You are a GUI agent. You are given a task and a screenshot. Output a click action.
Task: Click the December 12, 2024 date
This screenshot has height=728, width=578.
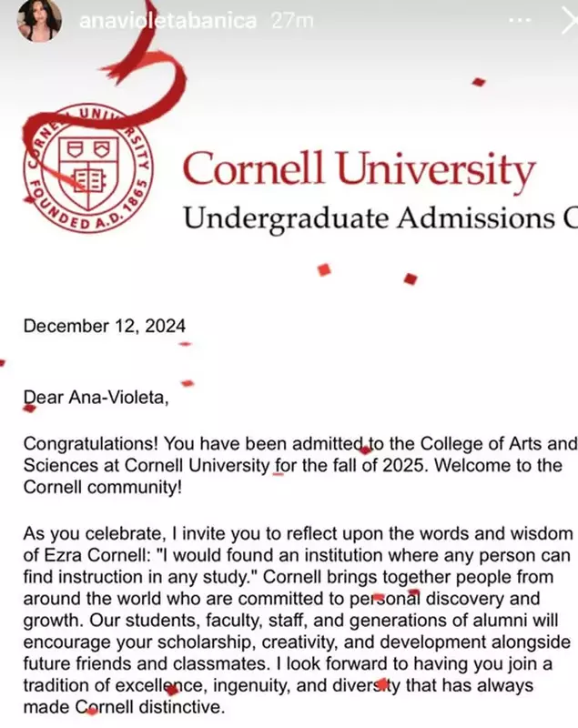coord(105,326)
